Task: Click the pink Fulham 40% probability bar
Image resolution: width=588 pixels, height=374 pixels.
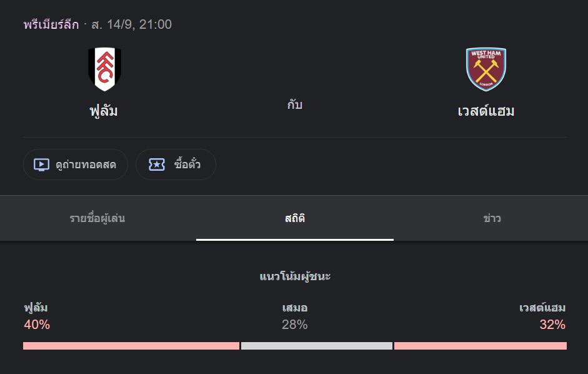Action: (131, 346)
